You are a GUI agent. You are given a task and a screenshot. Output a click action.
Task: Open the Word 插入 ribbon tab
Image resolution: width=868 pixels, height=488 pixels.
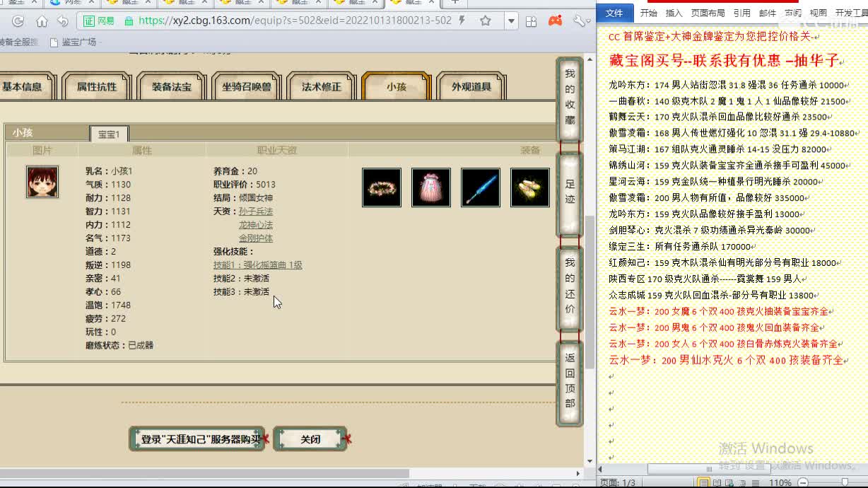coord(674,13)
